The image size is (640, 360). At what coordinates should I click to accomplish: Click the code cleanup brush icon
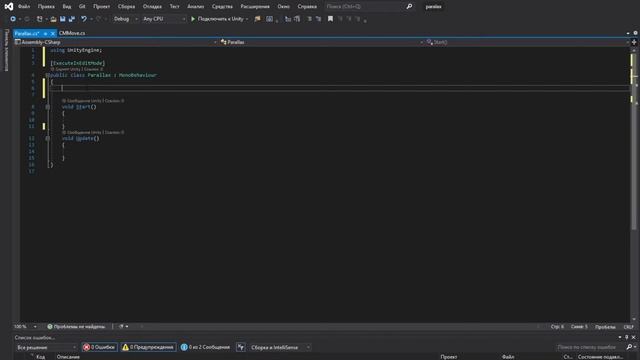(x=121, y=327)
